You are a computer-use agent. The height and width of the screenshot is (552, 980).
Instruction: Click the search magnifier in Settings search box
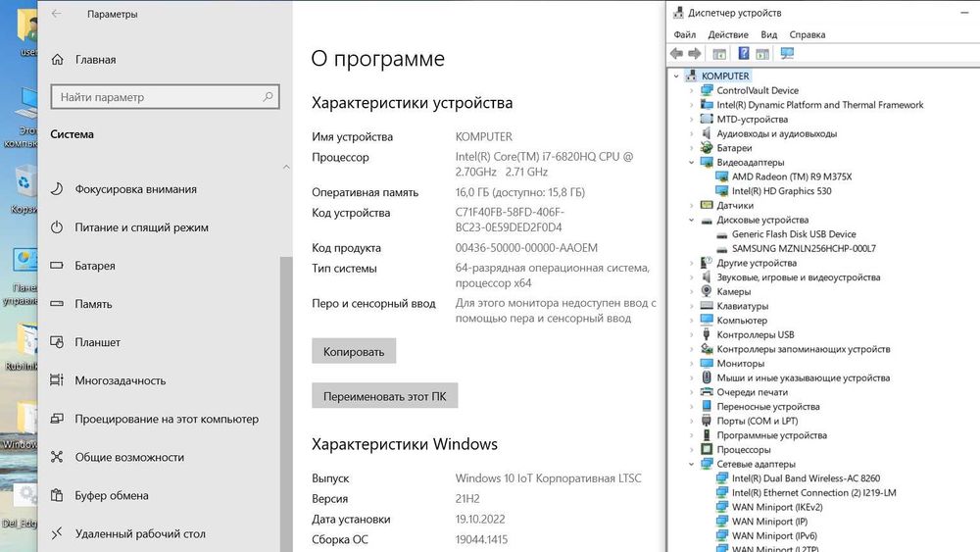(269, 97)
